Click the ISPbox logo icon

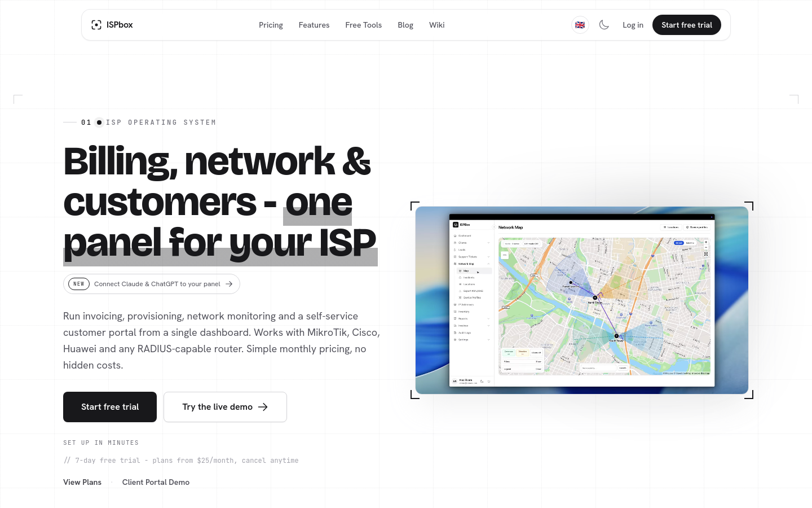point(96,25)
